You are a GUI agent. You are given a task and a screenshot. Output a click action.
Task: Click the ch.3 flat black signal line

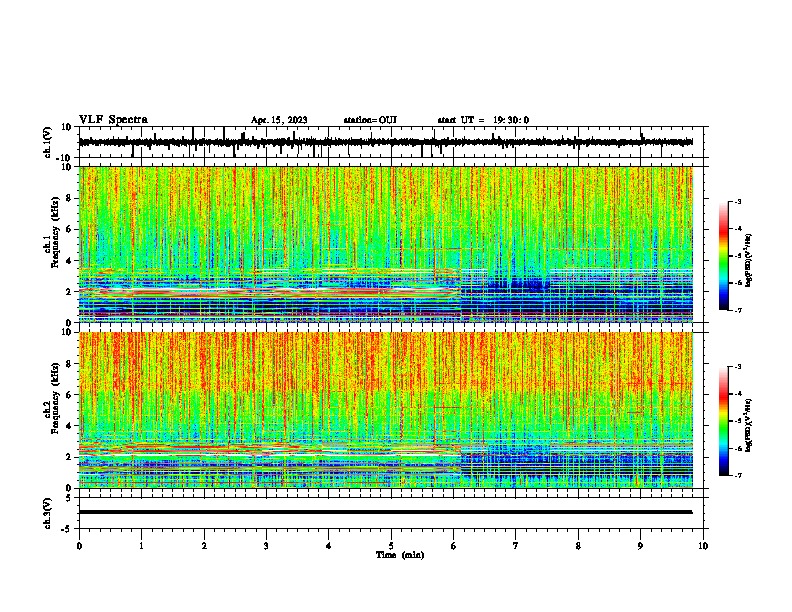tap(385, 512)
